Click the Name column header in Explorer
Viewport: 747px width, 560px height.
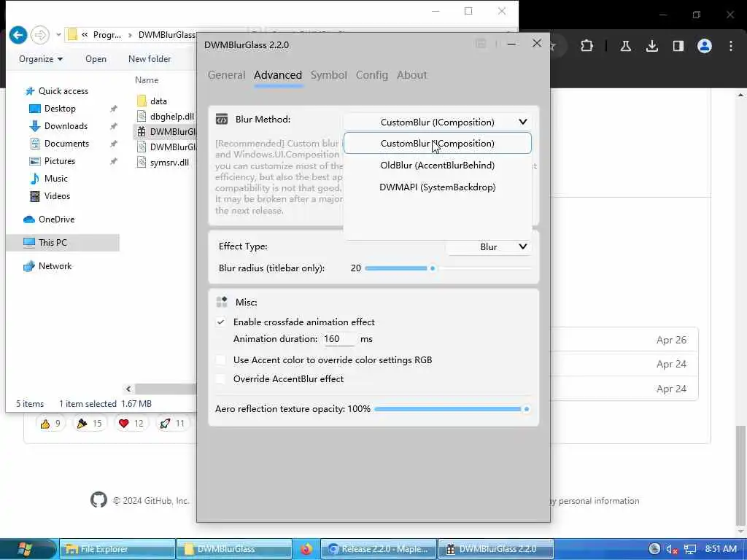147,80
